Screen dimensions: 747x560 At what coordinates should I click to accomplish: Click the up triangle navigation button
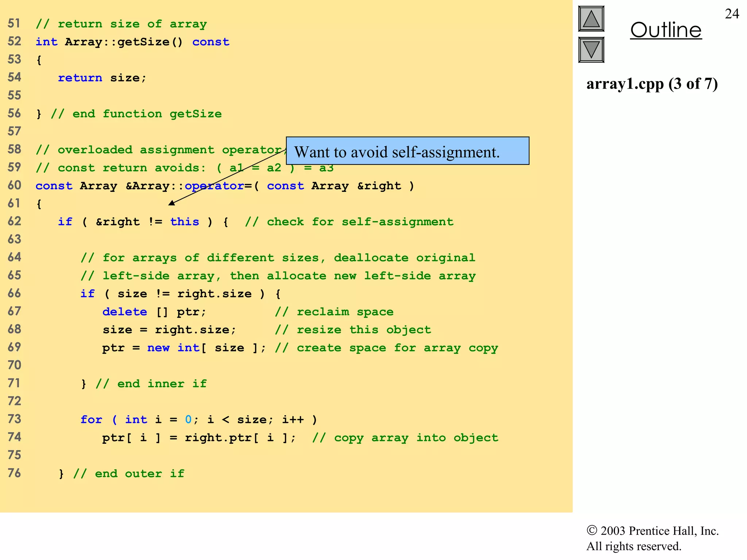coord(591,19)
